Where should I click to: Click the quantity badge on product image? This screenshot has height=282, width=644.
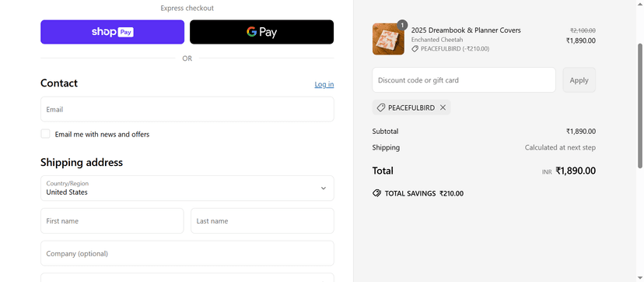click(x=402, y=26)
